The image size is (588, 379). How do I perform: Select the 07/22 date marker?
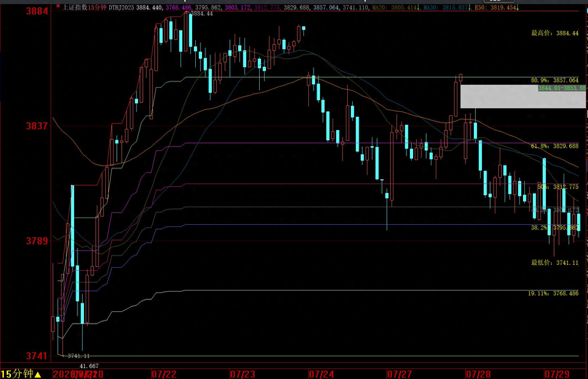point(164,374)
